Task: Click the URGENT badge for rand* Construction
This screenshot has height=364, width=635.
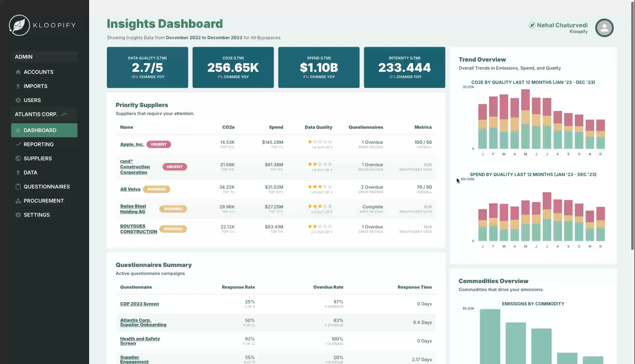Action: [x=175, y=167]
